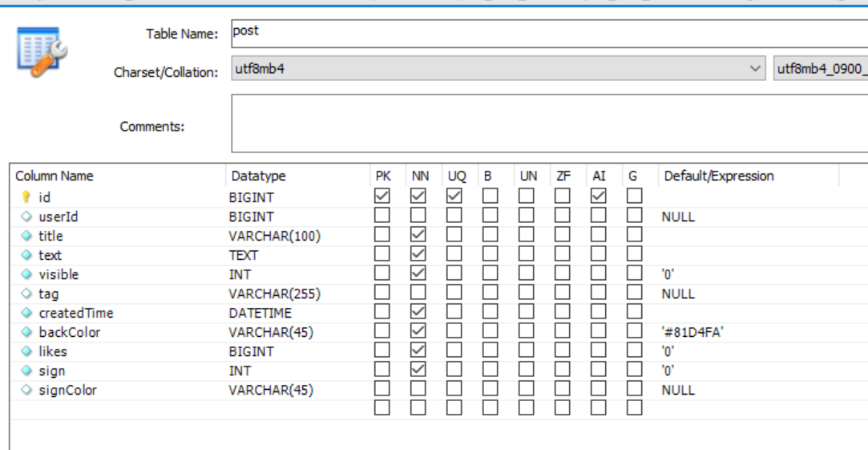Click the VARCHAR(255) datatype cell

[x=275, y=294]
